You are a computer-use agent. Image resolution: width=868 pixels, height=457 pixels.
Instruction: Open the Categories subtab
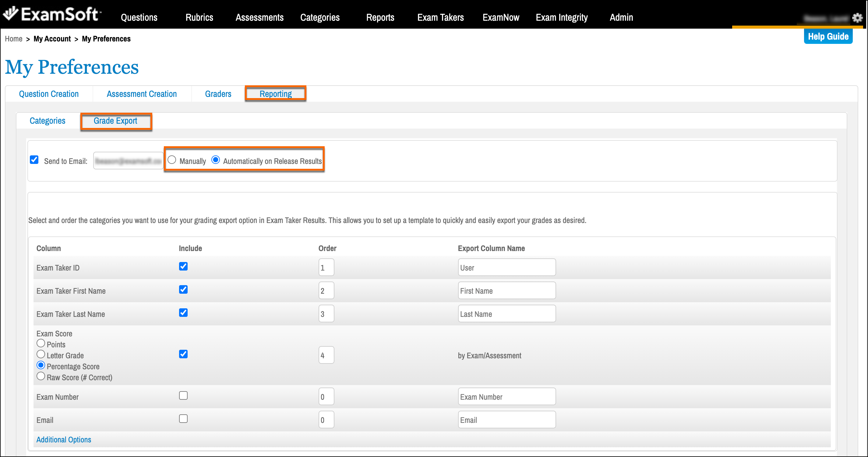tap(48, 121)
